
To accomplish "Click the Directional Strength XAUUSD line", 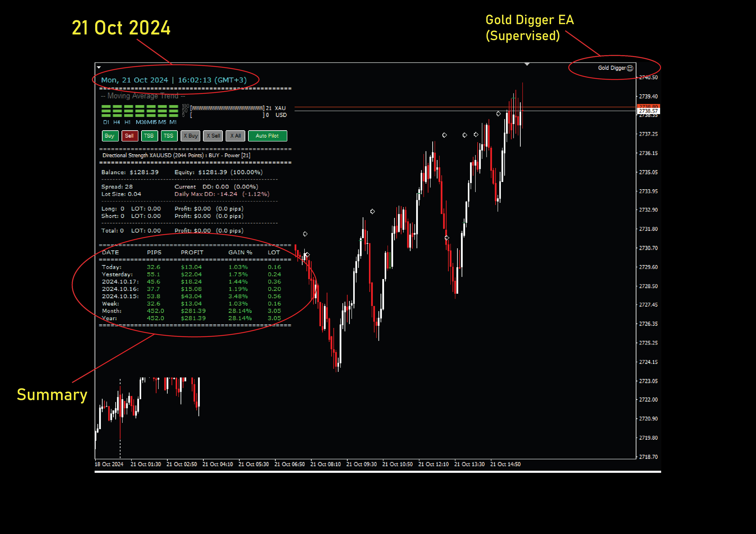I will pyautogui.click(x=176, y=155).
